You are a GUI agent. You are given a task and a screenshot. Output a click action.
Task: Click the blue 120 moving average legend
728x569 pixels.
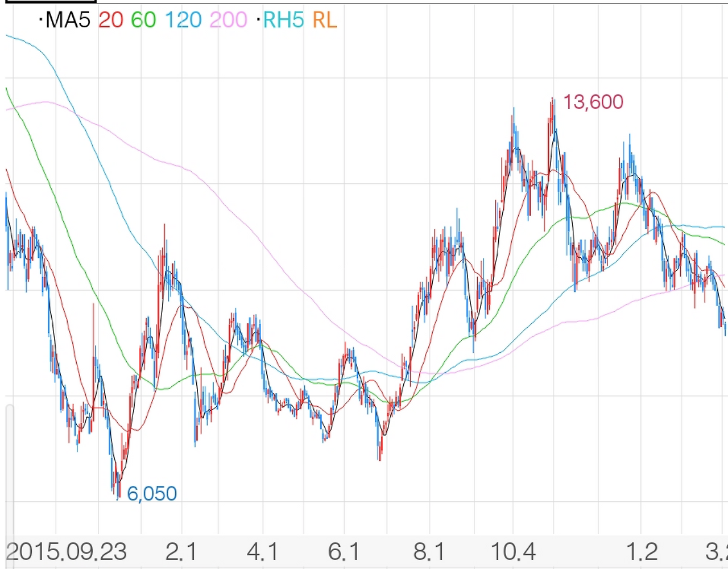[x=183, y=20]
